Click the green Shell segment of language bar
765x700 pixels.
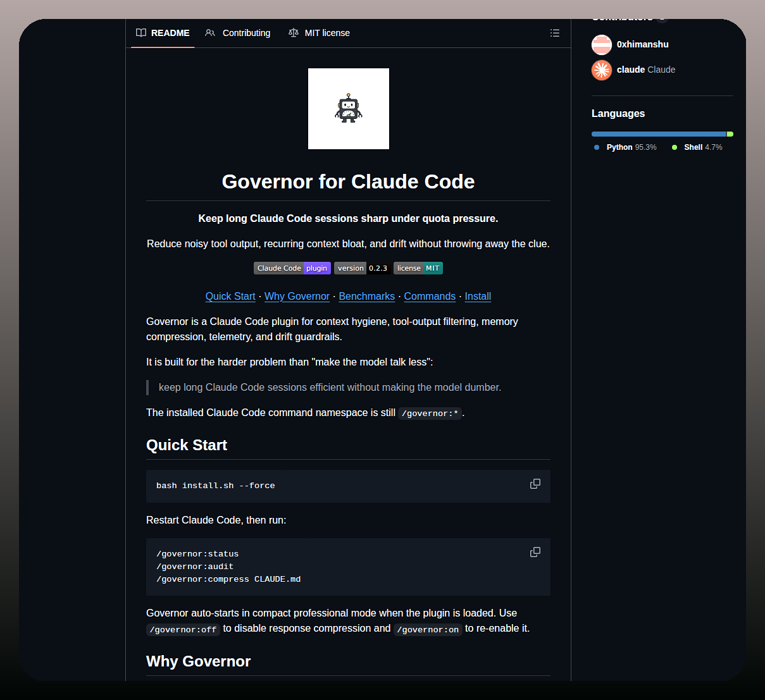coord(730,134)
